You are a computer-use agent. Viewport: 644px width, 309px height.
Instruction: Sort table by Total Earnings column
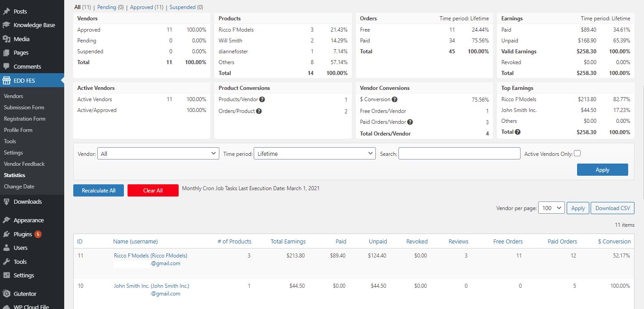[x=288, y=241]
